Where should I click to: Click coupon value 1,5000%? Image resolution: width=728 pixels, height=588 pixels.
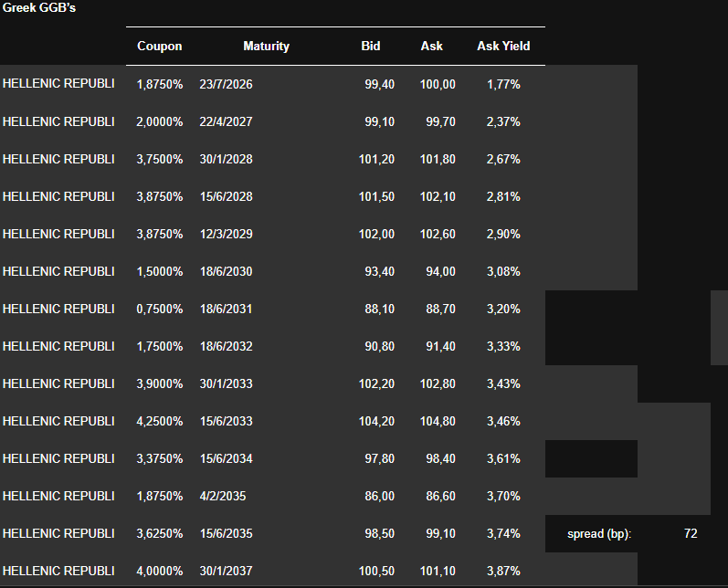click(x=159, y=271)
